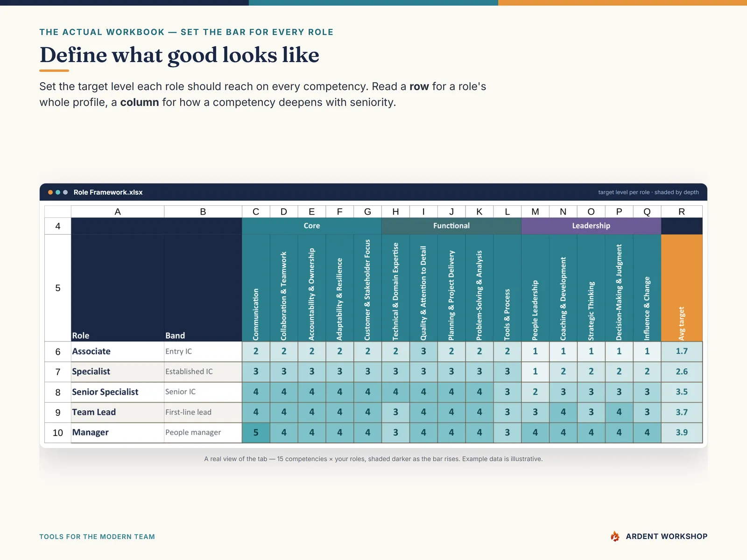This screenshot has height=560, width=747.
Task: Click Manager's 3.9 average target cell
Action: tap(682, 433)
